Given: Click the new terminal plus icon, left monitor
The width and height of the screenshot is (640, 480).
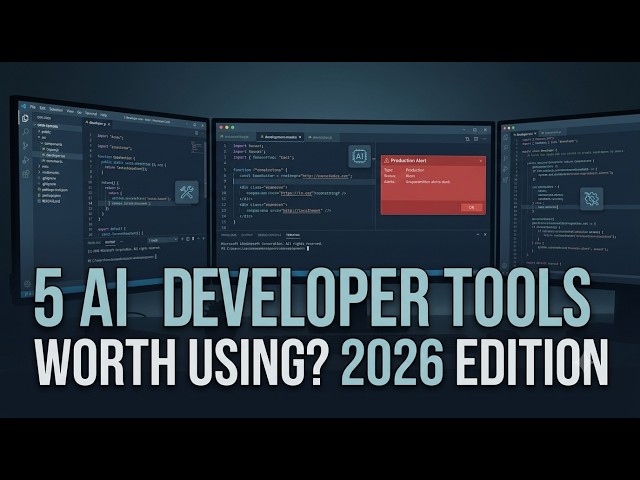Looking at the screenshot, I should [182, 239].
